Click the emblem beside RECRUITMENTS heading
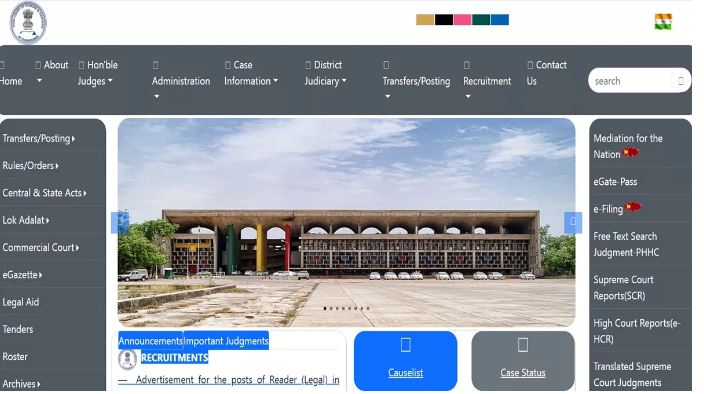 (x=128, y=359)
